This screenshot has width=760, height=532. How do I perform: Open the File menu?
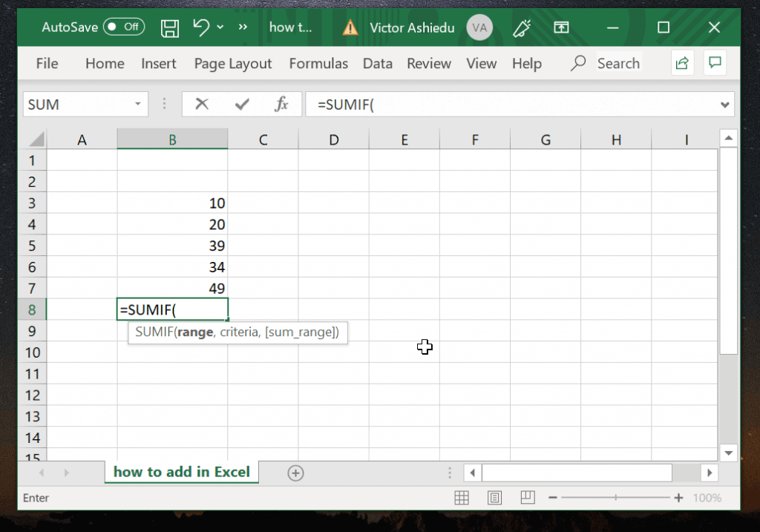point(47,64)
